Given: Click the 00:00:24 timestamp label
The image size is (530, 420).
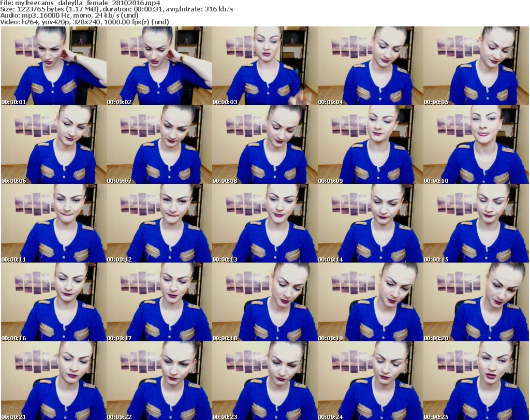Looking at the screenshot, I should (330, 416).
